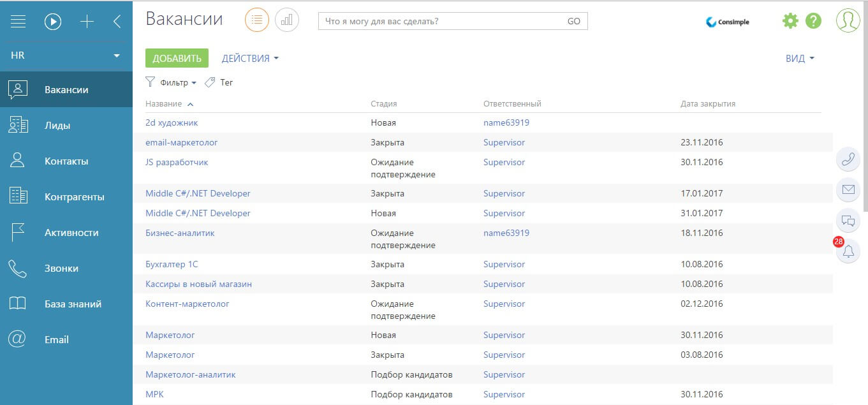
Task: Open the JS разработчик vacancy
Action: 177,162
